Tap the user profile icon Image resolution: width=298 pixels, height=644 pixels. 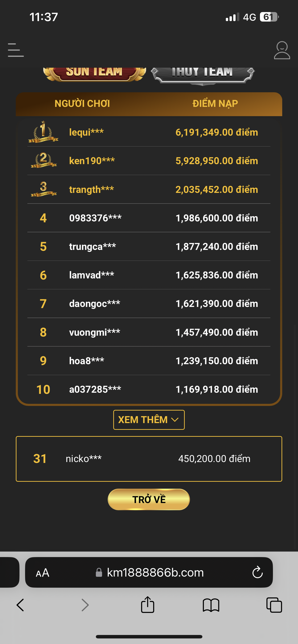(282, 50)
